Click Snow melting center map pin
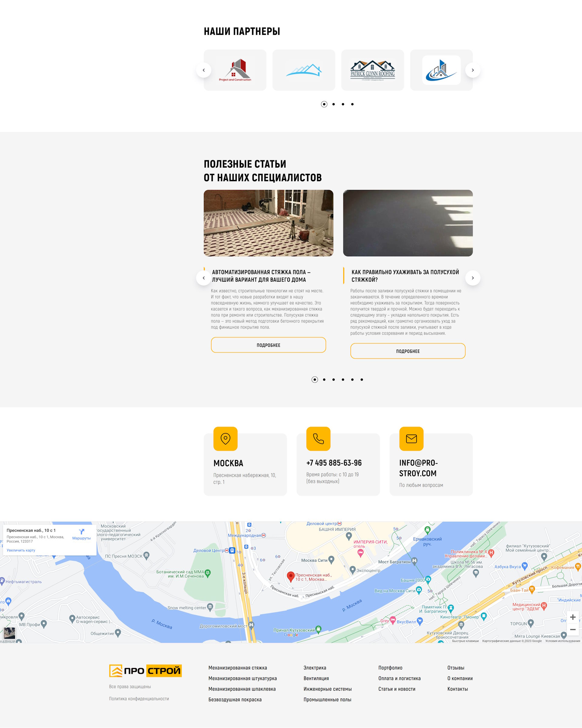Image resolution: width=582 pixels, height=728 pixels. coord(210,607)
